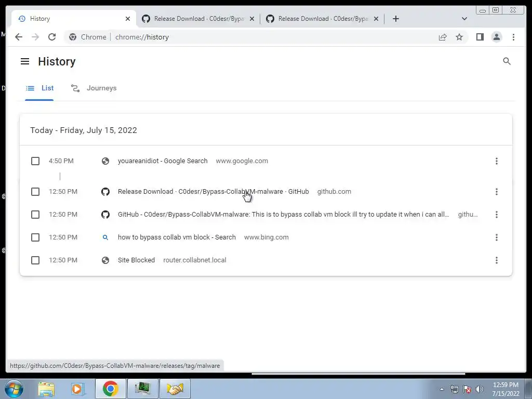
Task: Select the History tab
Action: (74, 19)
